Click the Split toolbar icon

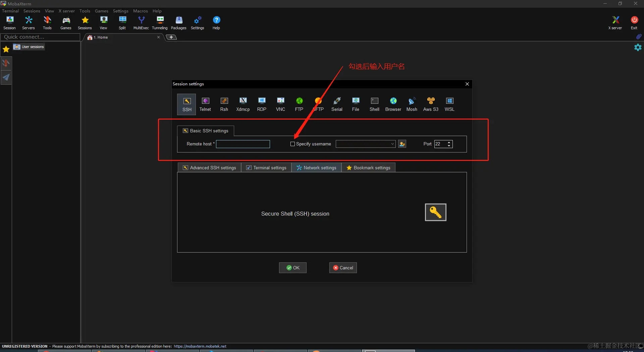coord(122,23)
